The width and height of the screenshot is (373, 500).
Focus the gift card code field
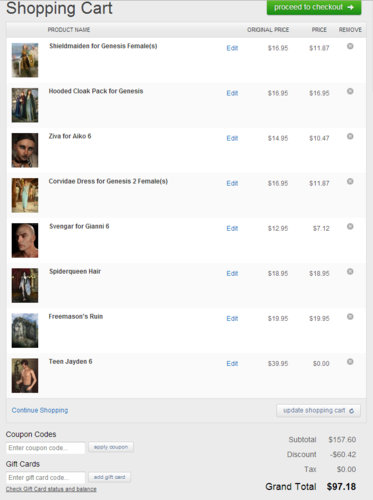45,478
